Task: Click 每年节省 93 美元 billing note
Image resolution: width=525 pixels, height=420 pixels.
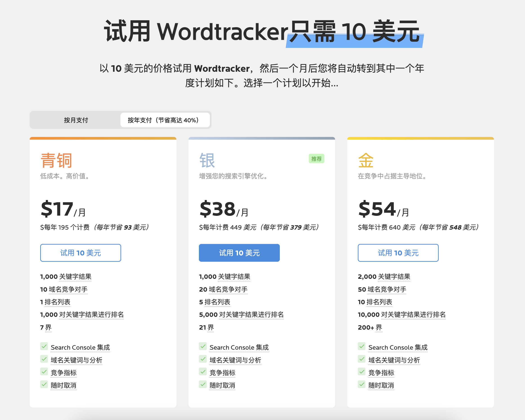Action: coord(121,227)
